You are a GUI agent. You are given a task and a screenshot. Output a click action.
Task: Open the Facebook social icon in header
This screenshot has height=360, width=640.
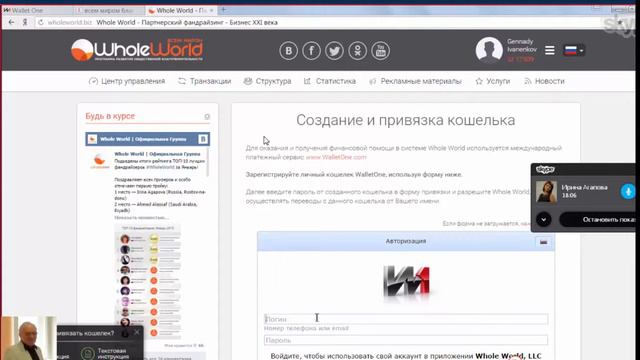coord(311,51)
